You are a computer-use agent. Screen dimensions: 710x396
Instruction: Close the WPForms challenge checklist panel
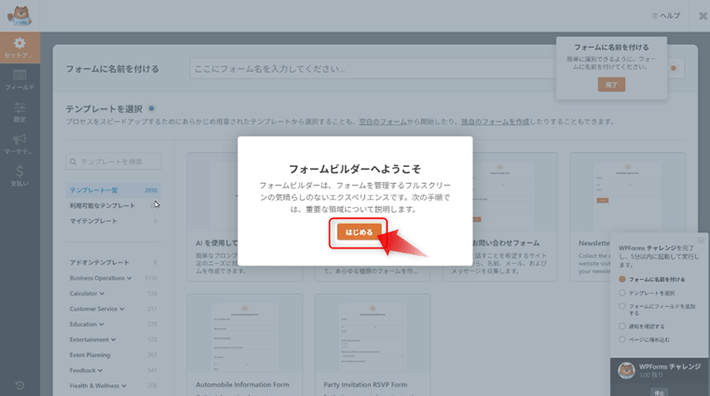click(700, 240)
